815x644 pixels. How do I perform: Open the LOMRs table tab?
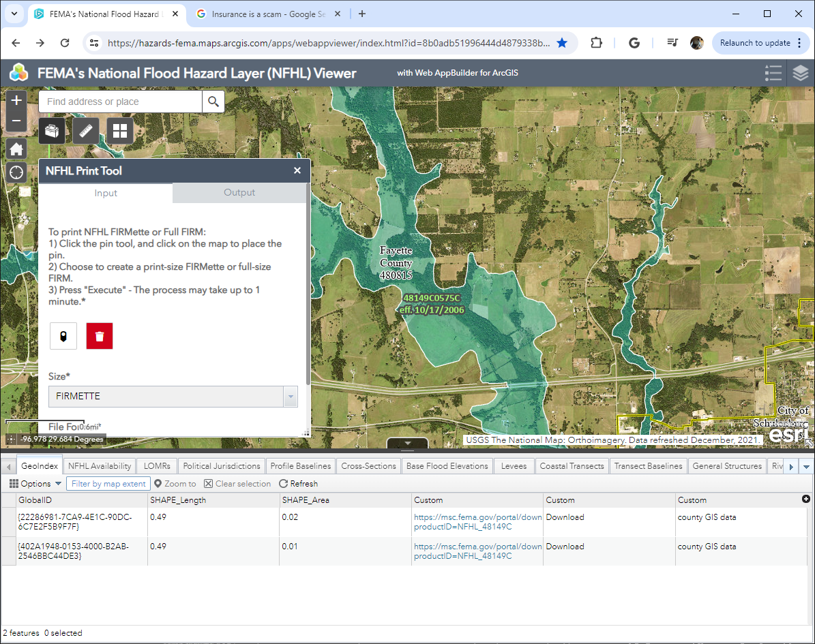[x=157, y=466]
